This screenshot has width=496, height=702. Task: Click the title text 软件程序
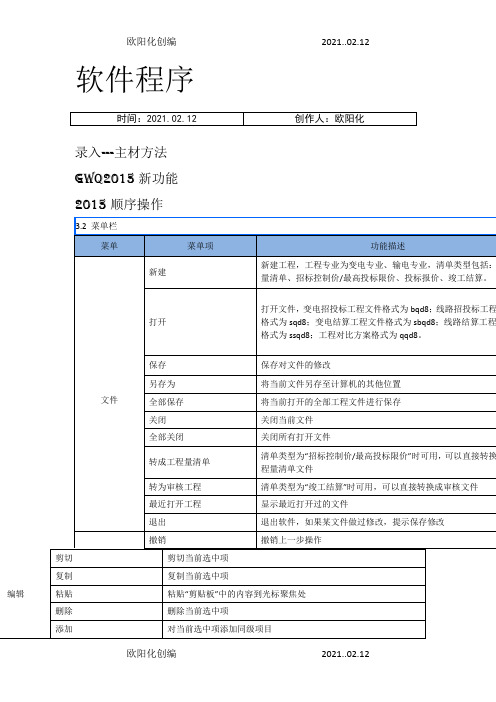pos(134,79)
